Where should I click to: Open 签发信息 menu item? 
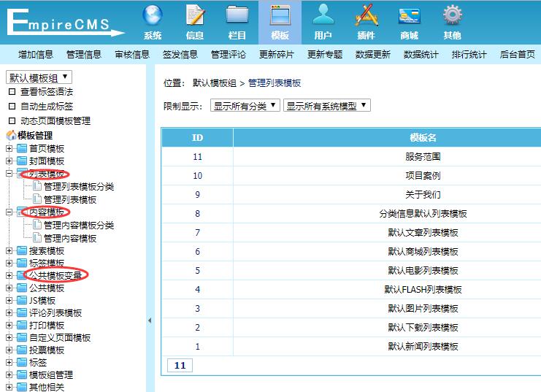coord(180,55)
